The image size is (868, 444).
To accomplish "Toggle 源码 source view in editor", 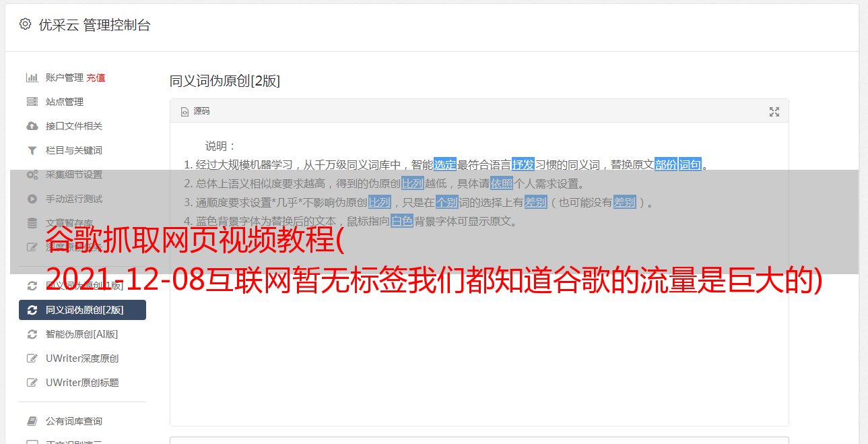I will tap(195, 111).
